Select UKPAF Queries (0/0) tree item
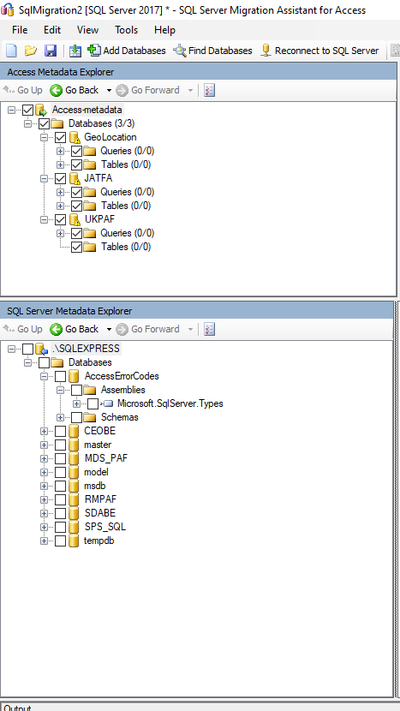400x711 pixels. point(127,233)
